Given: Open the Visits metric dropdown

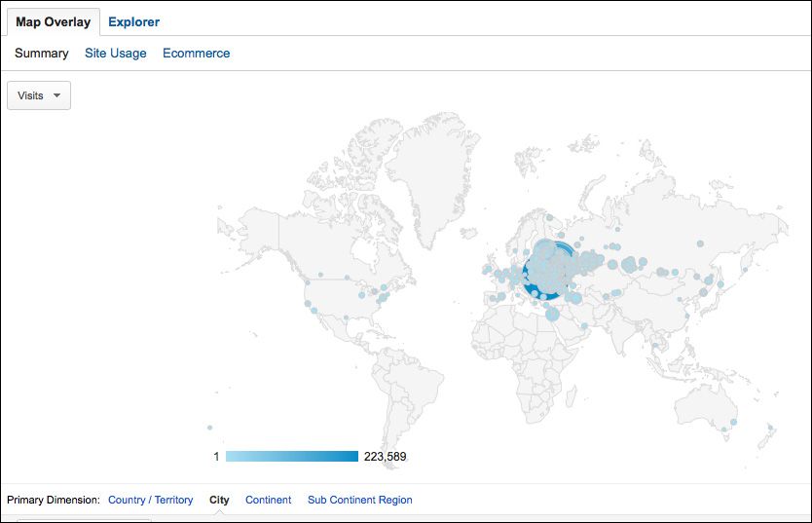Looking at the screenshot, I should pos(39,95).
